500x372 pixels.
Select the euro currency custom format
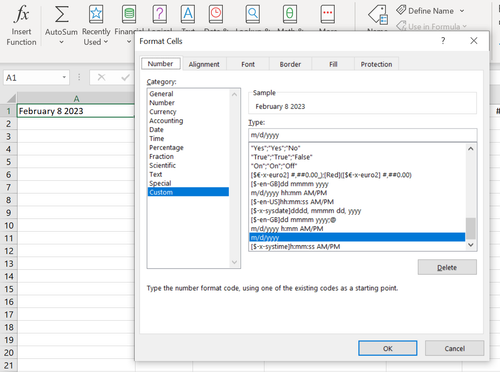click(x=357, y=175)
